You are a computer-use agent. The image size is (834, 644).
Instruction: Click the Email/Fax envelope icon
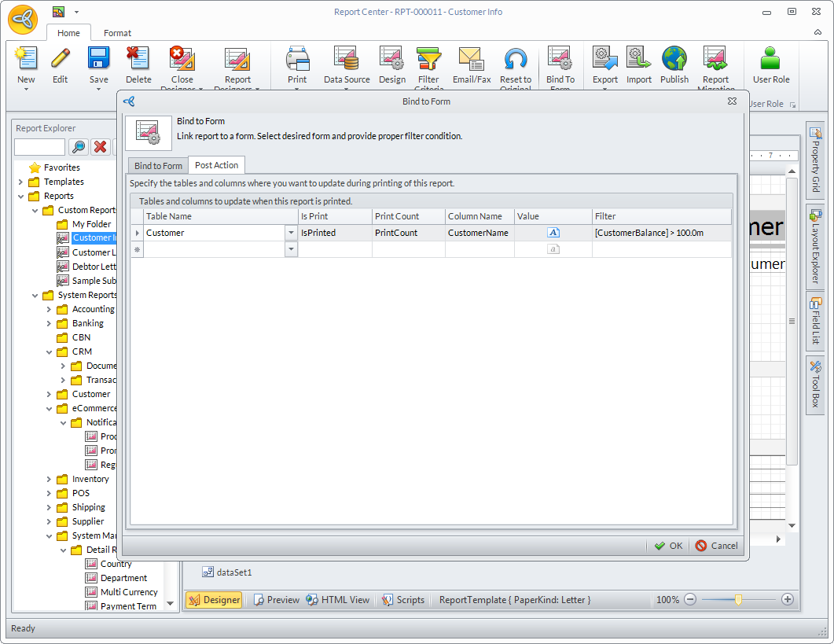click(x=471, y=60)
